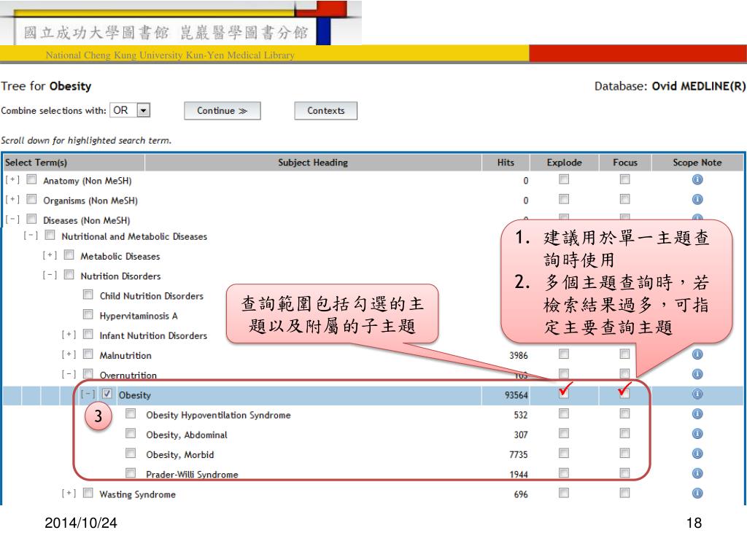Select the Obesity, Morbid term checkbox
This screenshot has width=747, height=560.
(131, 453)
